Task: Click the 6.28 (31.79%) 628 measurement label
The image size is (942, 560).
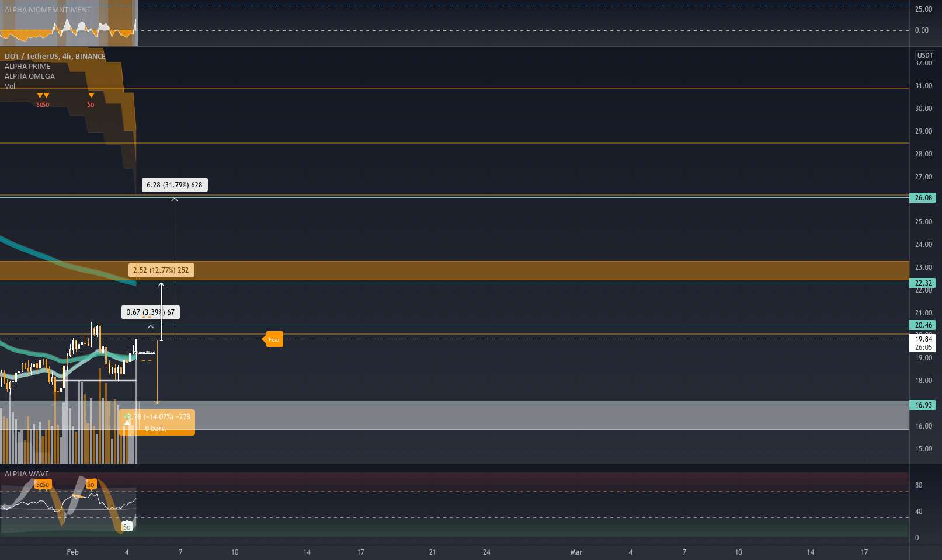Action: 175,185
